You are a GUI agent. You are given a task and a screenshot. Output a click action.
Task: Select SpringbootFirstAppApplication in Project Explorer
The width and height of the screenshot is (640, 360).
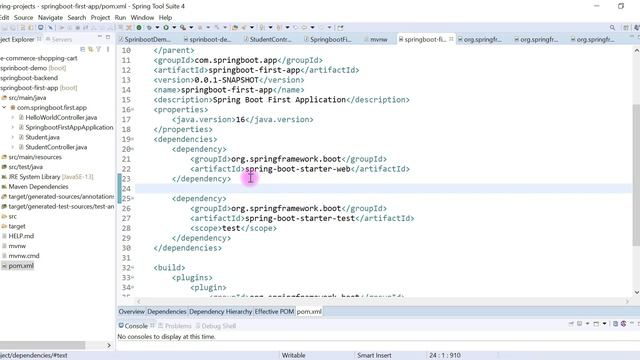click(x=69, y=127)
